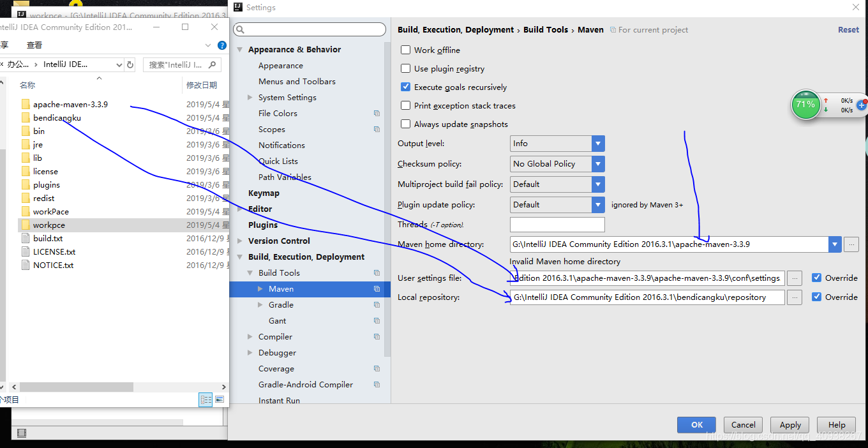Browse for Local repository folder

tap(795, 297)
